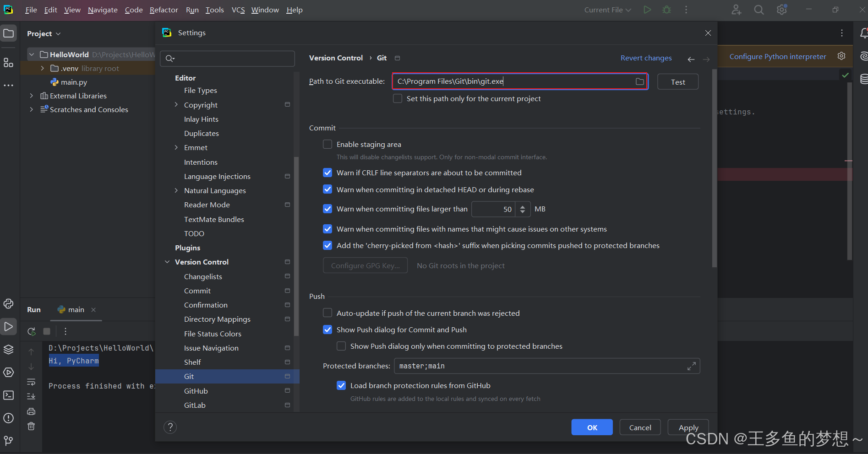868x454 pixels.
Task: Click scroll to end icon in Run console
Action: pyautogui.click(x=31, y=396)
